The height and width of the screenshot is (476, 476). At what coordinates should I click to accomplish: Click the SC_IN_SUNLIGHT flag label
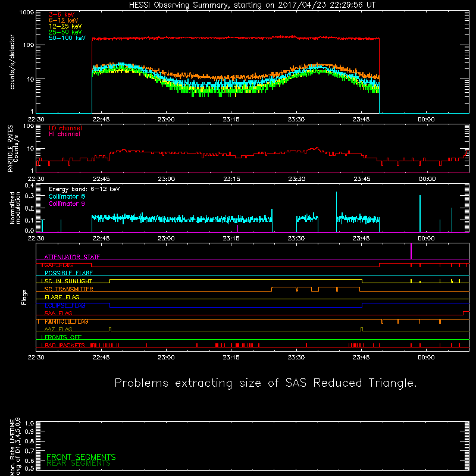pos(68,281)
